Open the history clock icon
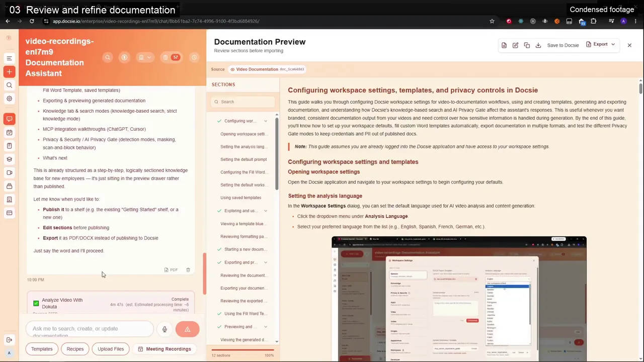Screen dimensions: 644x362 (x=194, y=57)
